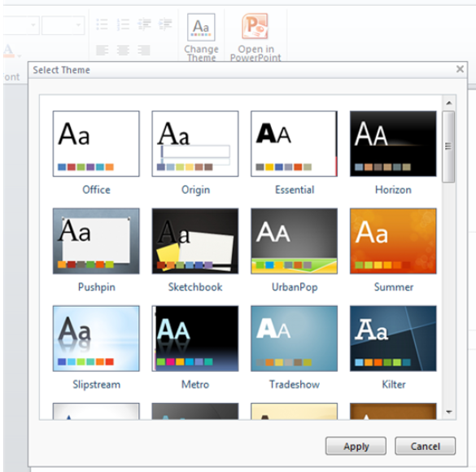The image size is (476, 472).
Task: Click the Horizon theme name label
Action: click(393, 190)
